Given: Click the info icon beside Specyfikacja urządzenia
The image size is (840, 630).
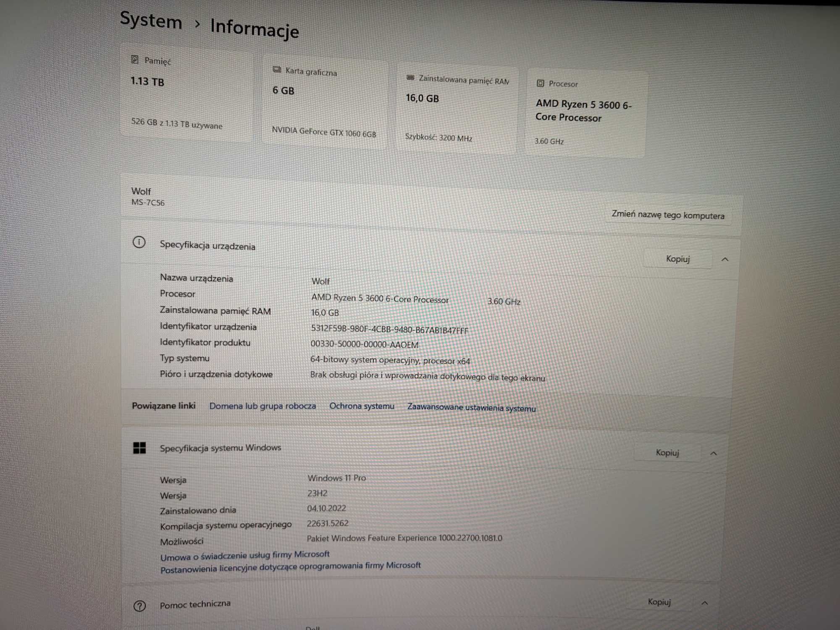Looking at the screenshot, I should (x=139, y=242).
